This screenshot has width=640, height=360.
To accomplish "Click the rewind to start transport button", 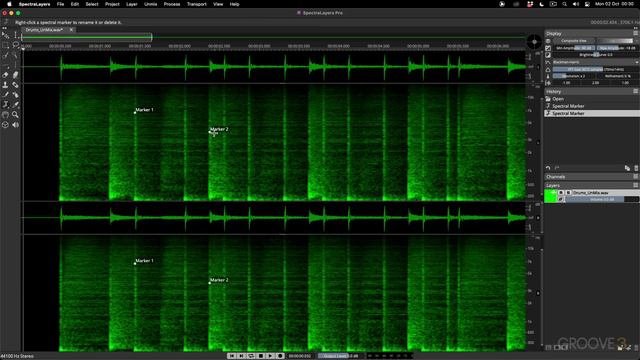I will pyautogui.click(x=231, y=356).
